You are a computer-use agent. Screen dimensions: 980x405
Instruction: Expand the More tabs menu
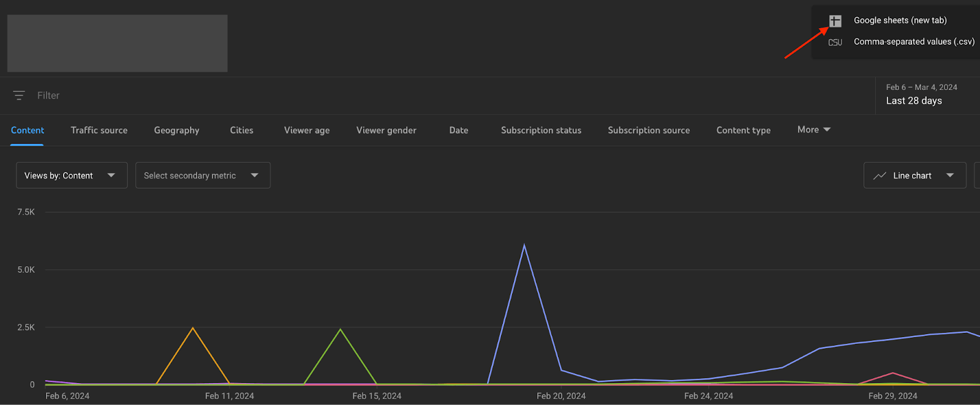(x=813, y=130)
